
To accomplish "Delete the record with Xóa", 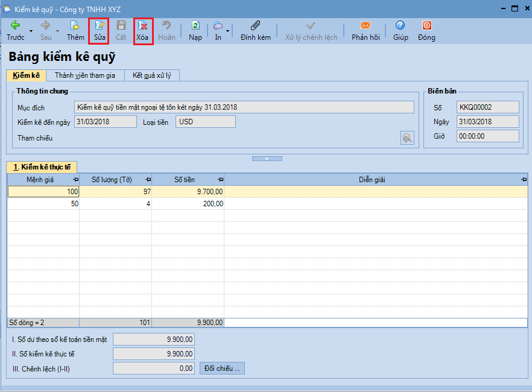I will pos(142,31).
